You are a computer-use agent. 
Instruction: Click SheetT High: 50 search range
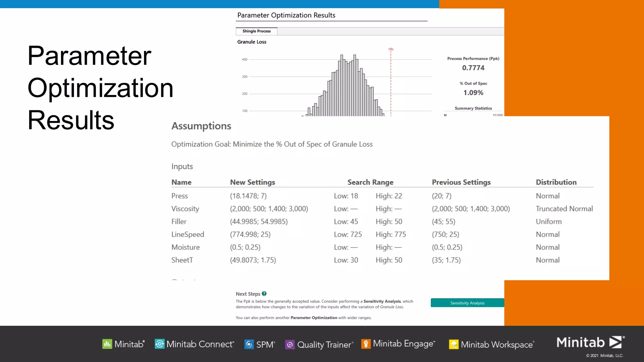(x=389, y=260)
